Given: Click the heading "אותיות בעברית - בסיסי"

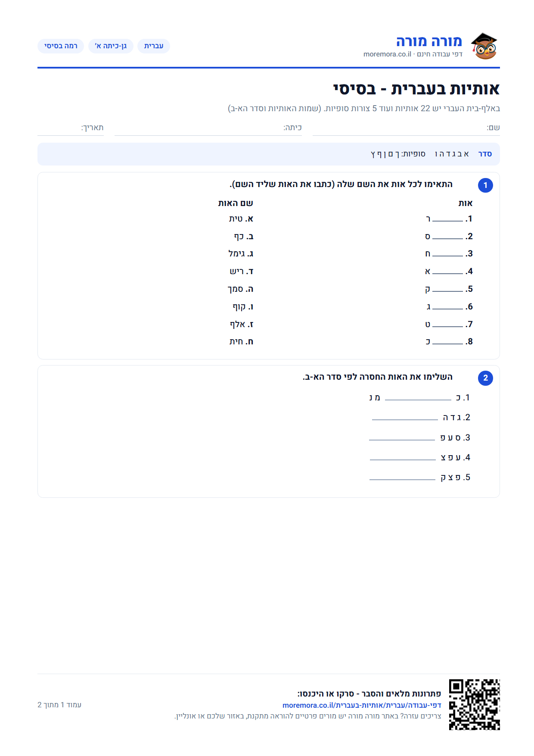Looking at the screenshot, I should point(416,89).
